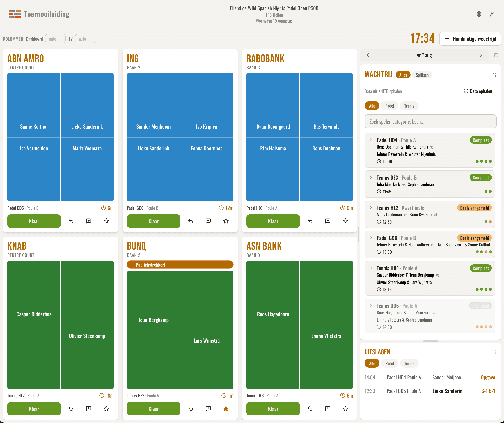Reset date with the refresh icon
Screen dimensions: 504x423
click(496, 55)
